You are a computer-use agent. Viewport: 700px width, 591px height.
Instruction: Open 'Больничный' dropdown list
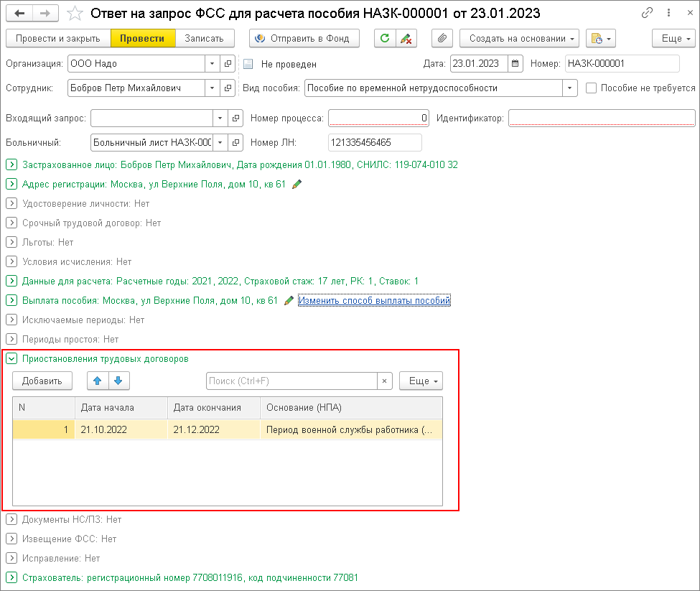(x=220, y=142)
